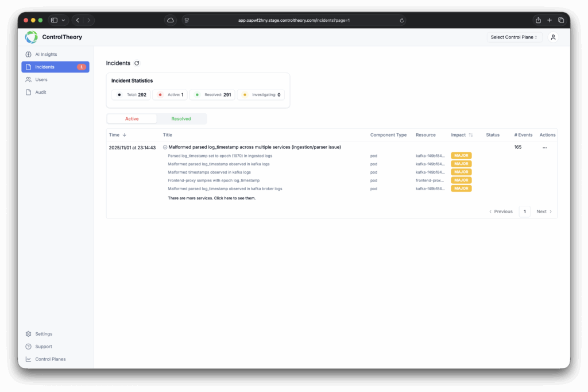588x392 pixels.
Task: Click the refresh icon next to Incidents
Action: (137, 63)
